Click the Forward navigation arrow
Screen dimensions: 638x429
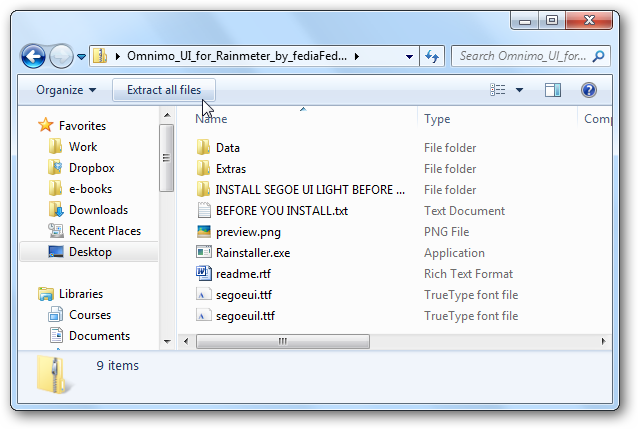tap(61, 56)
